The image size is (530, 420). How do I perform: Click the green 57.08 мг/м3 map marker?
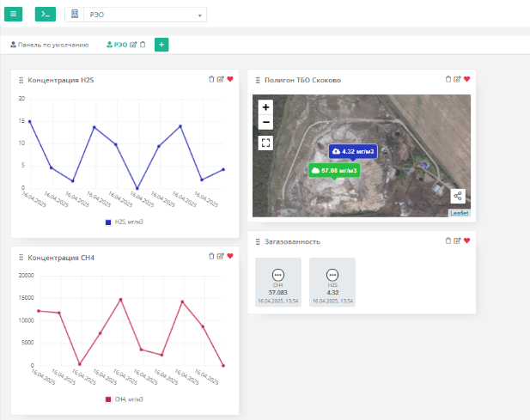(333, 170)
